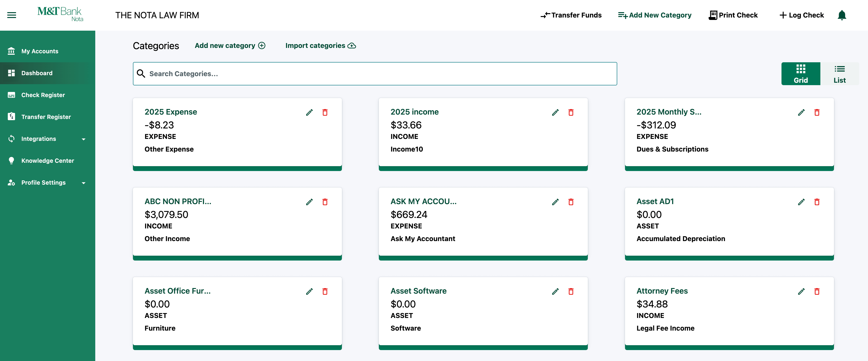The width and height of the screenshot is (868, 361).
Task: Click Transfer Funds in the header
Action: click(571, 15)
